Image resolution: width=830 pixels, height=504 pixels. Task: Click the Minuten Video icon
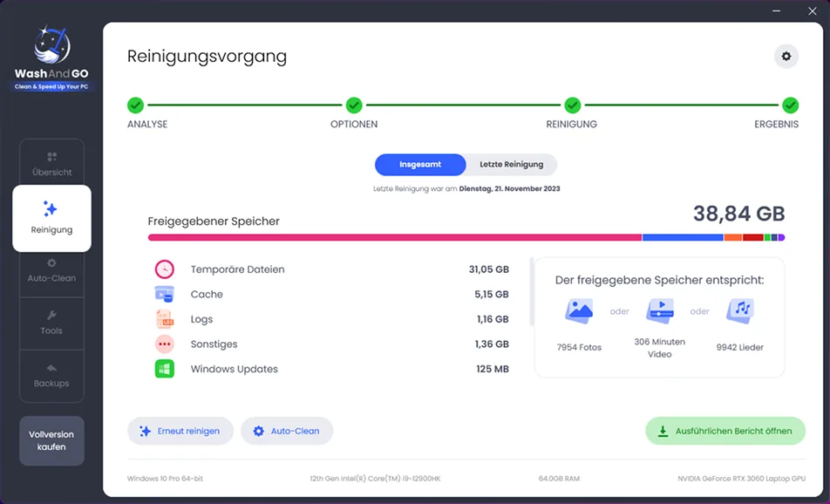[659, 310]
